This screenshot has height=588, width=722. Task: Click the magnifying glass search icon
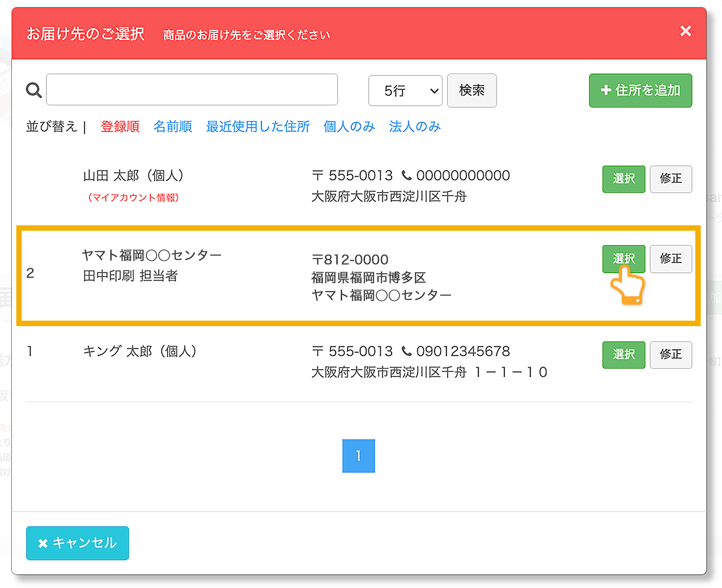[34, 90]
